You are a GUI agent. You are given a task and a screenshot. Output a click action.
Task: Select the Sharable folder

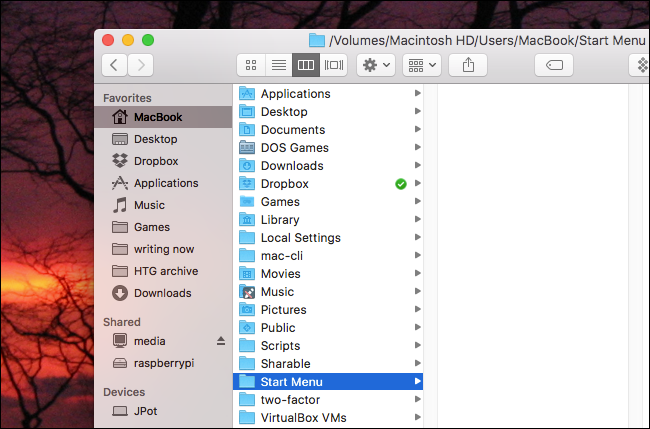(328, 364)
